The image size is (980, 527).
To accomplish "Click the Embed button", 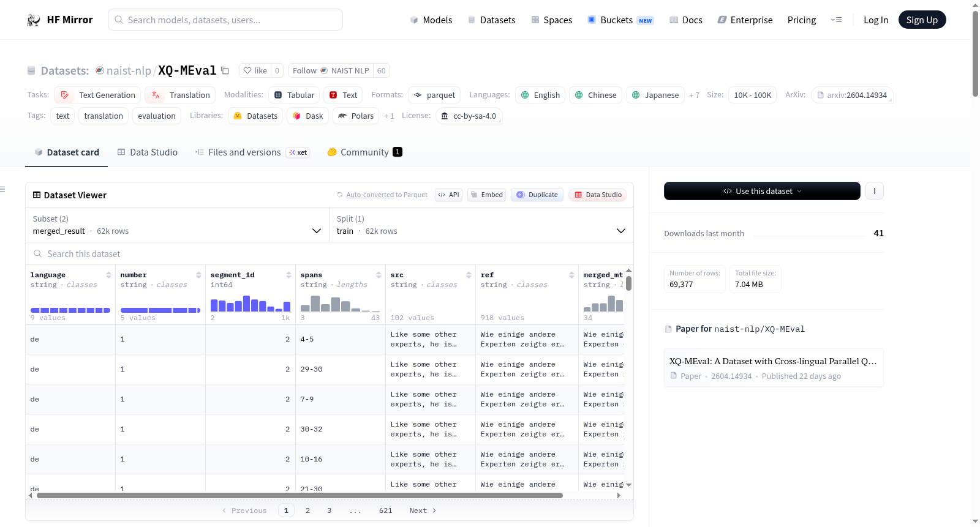I will [487, 195].
